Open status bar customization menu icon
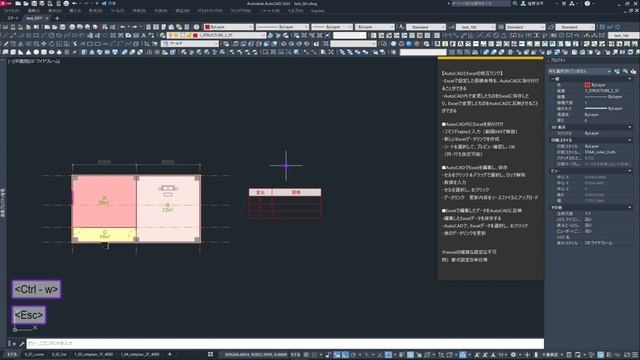640x360 pixels. 635,355
